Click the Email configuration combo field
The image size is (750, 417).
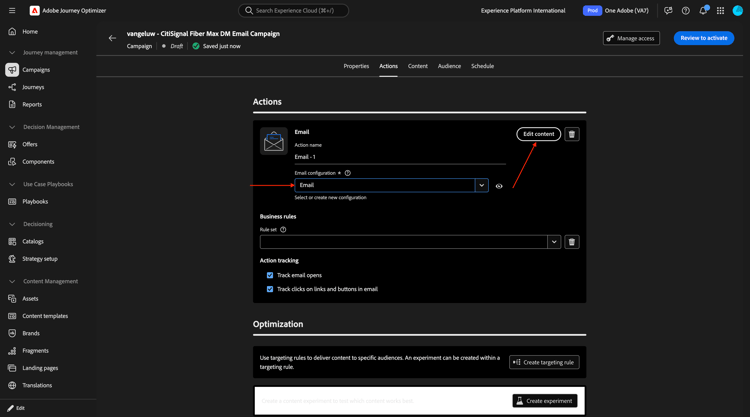point(385,185)
